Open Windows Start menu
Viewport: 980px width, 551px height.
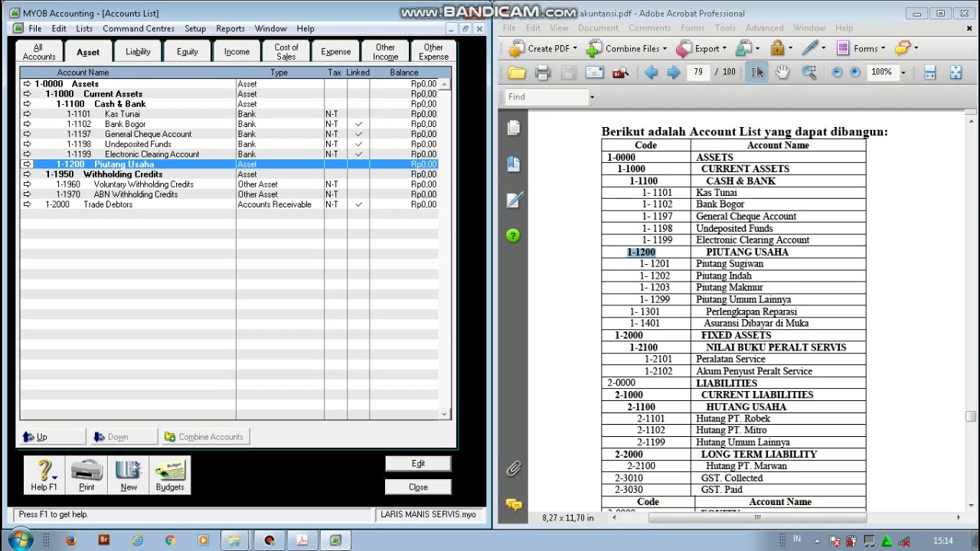(x=20, y=540)
